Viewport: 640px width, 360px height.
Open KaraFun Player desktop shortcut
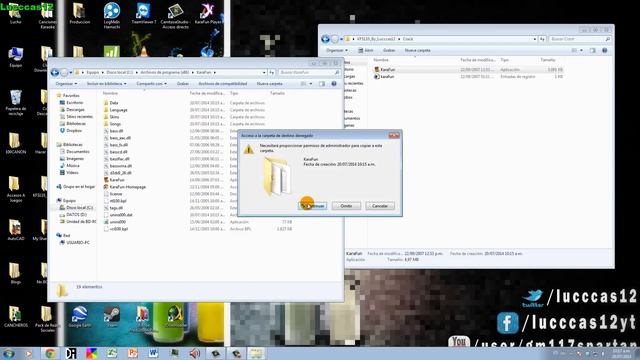208,14
